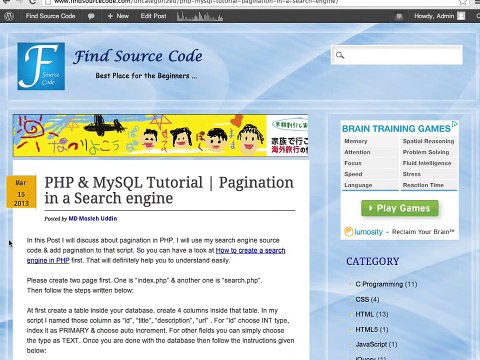
Task: Open the Find Source Code site title
Action: 138,56
